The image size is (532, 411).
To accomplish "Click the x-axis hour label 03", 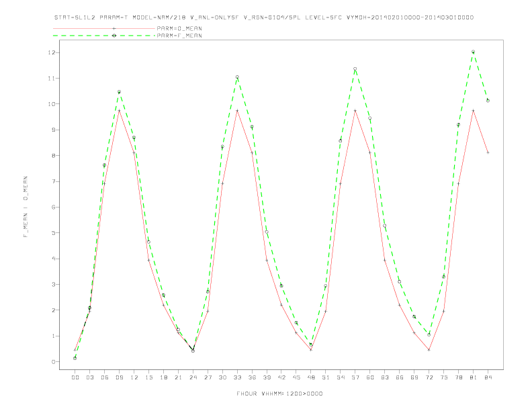I will coord(89,377).
